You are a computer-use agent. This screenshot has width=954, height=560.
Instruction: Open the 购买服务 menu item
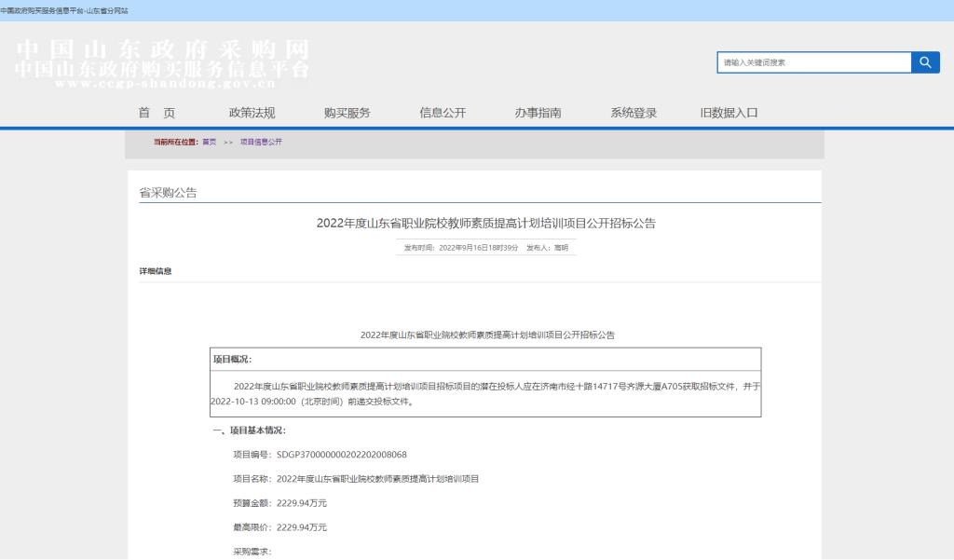[x=348, y=113]
